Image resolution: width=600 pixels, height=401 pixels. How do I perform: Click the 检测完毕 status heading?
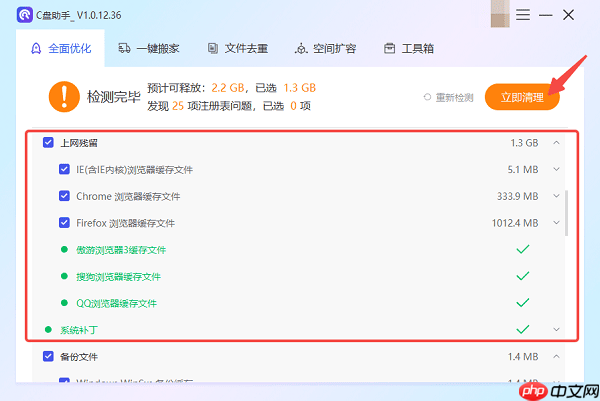pyautogui.click(x=114, y=97)
